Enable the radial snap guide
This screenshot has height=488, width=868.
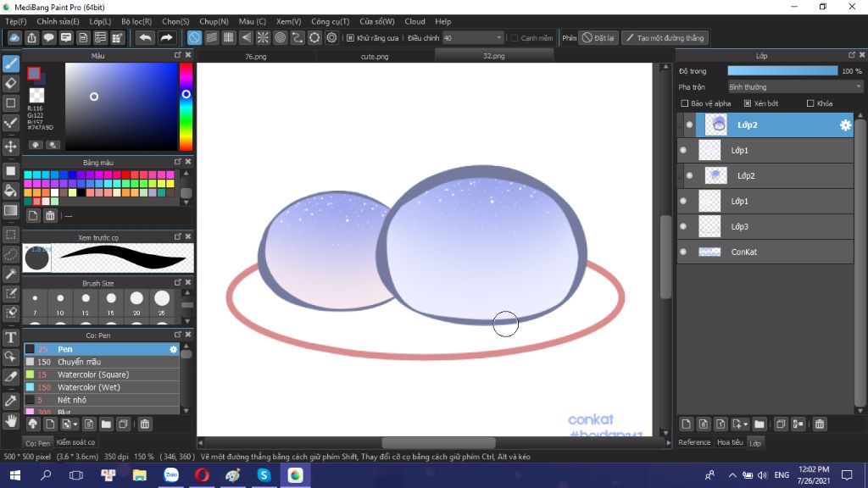tap(263, 37)
